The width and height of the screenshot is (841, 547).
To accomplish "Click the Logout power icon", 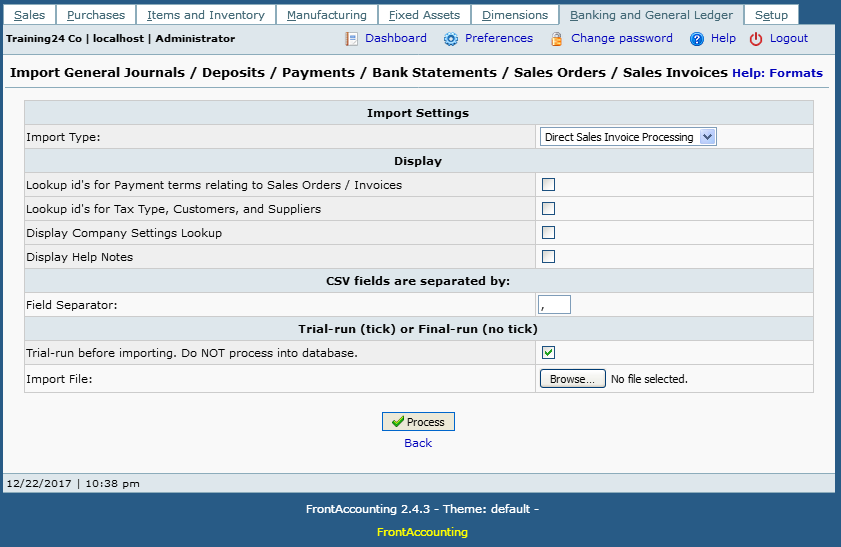I will [756, 39].
